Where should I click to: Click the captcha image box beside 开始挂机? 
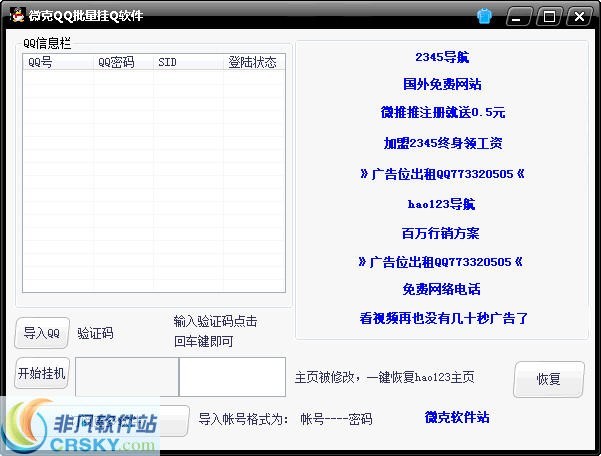pos(127,377)
